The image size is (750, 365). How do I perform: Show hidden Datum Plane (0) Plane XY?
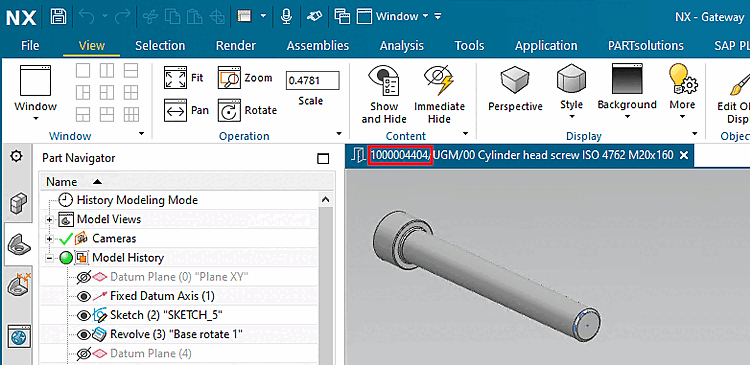pyautogui.click(x=84, y=277)
